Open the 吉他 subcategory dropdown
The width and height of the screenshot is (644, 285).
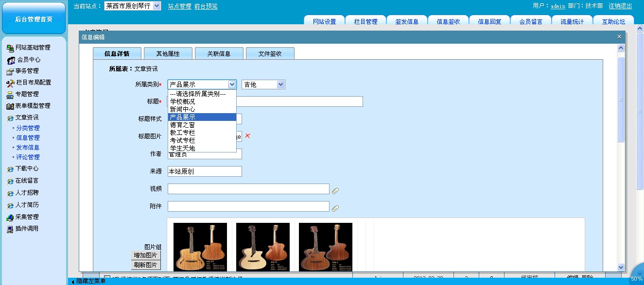pyautogui.click(x=263, y=84)
